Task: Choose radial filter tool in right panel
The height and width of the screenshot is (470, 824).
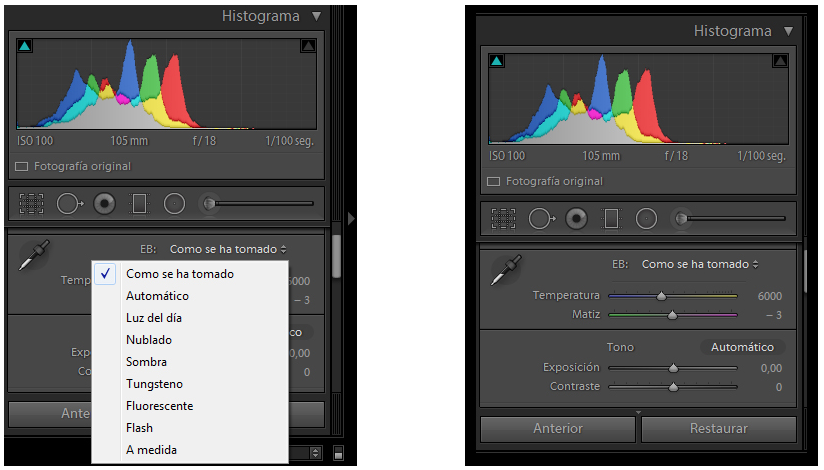Action: (x=647, y=218)
